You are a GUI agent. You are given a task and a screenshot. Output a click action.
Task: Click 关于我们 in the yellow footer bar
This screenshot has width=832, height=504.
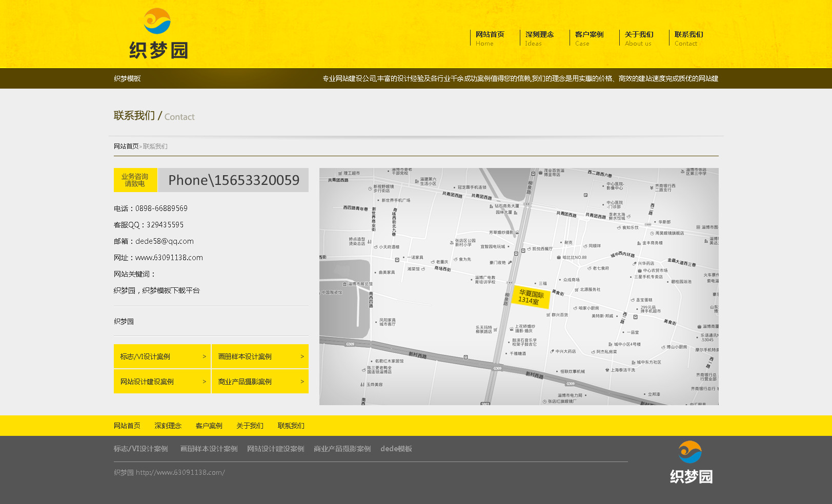coord(250,426)
